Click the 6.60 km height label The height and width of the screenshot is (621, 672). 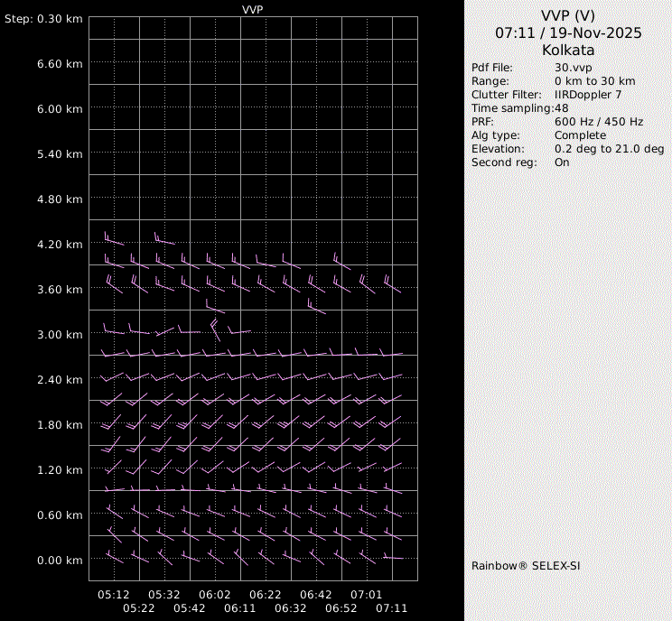60,64
